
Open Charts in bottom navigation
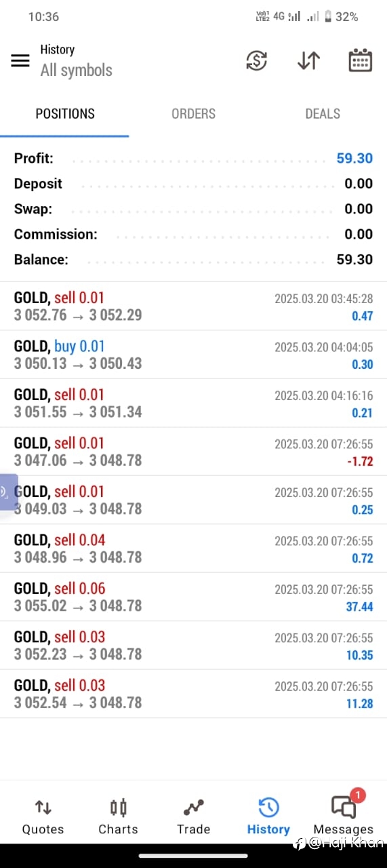tap(118, 816)
